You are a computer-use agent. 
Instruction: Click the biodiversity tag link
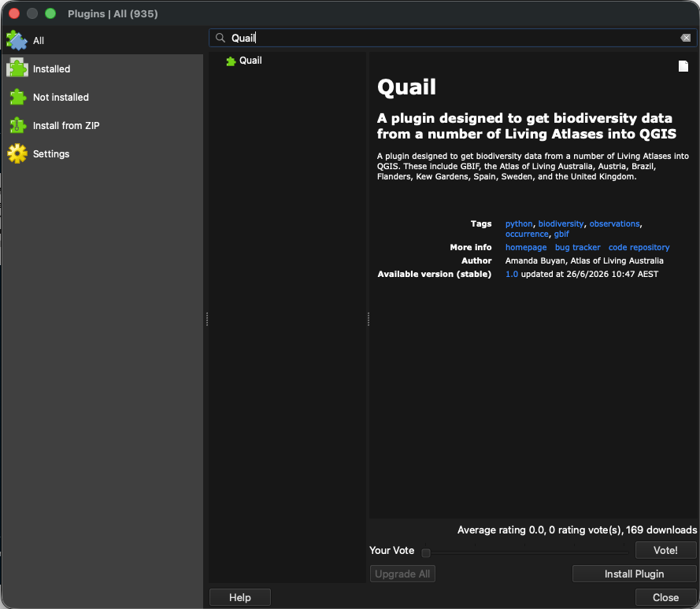[561, 223]
